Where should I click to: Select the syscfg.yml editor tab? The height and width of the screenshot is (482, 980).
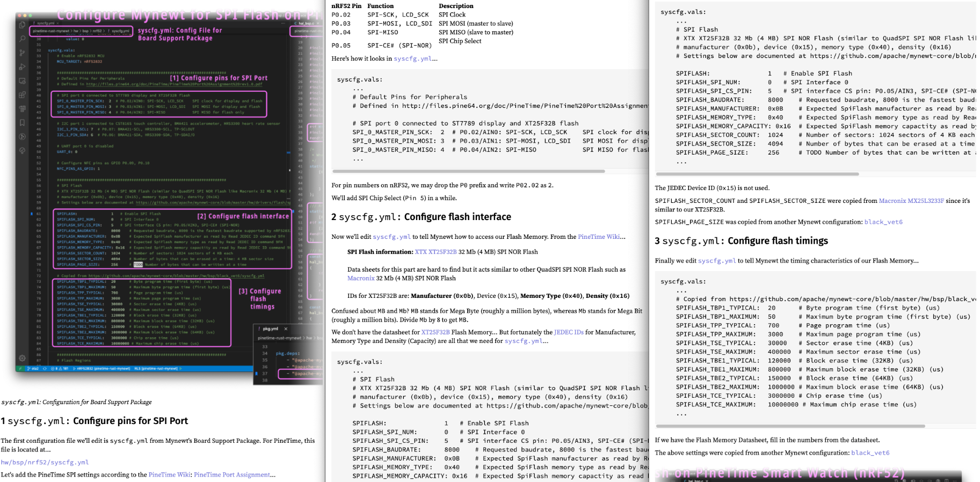coord(45,23)
